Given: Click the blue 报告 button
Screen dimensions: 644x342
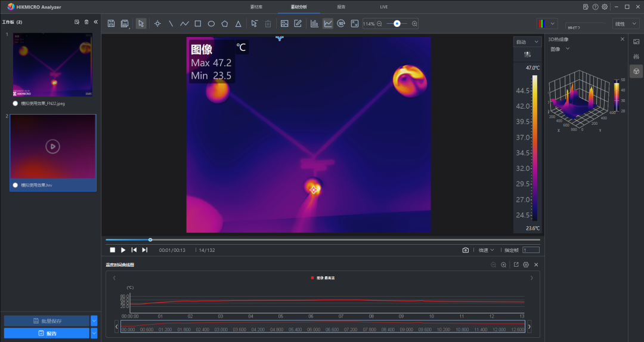Looking at the screenshot, I should coord(47,333).
